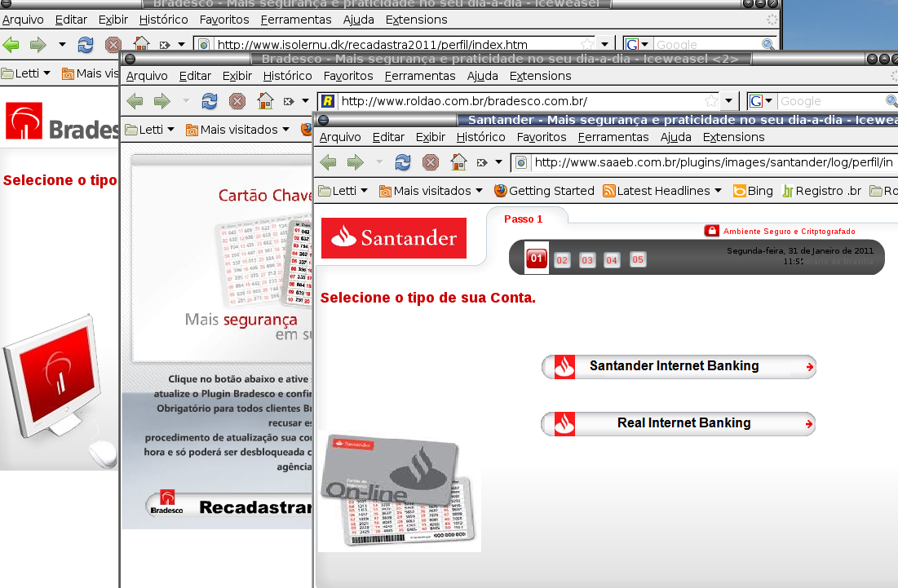Open the Histórico menu in the Santander window
Screen dimensions: 898x588
click(x=480, y=137)
